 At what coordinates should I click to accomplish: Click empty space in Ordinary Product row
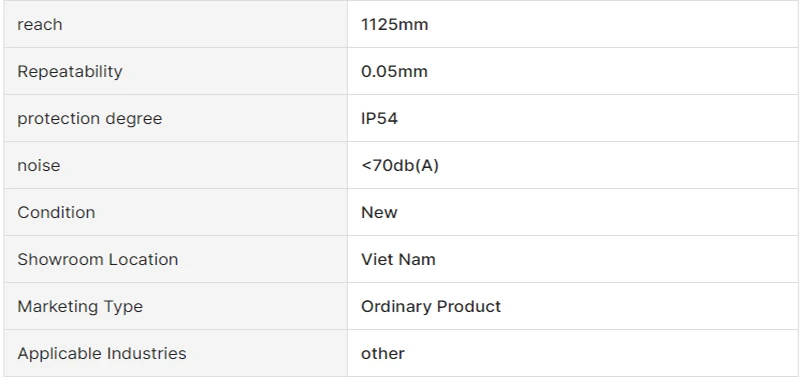(648, 306)
